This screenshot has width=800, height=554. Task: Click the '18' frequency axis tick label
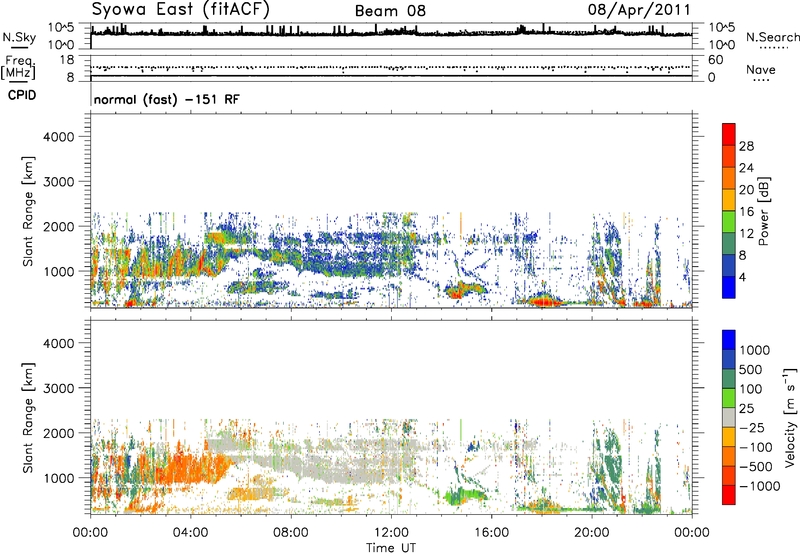point(67,60)
